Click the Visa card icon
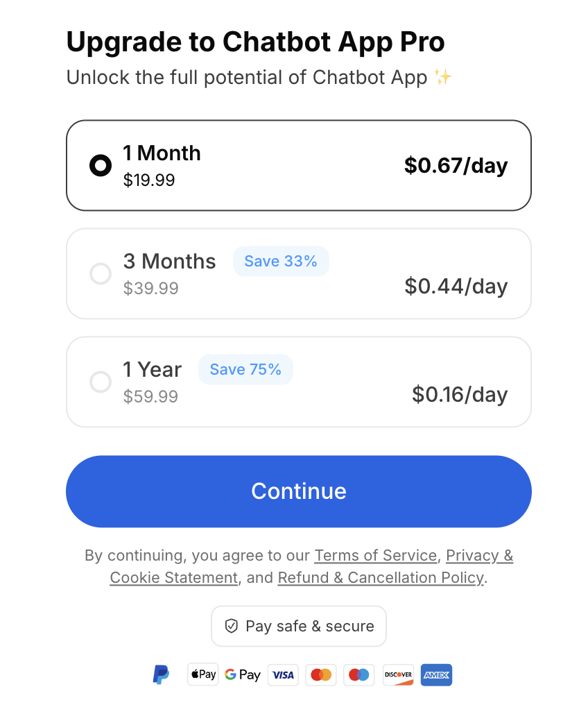 click(x=283, y=674)
